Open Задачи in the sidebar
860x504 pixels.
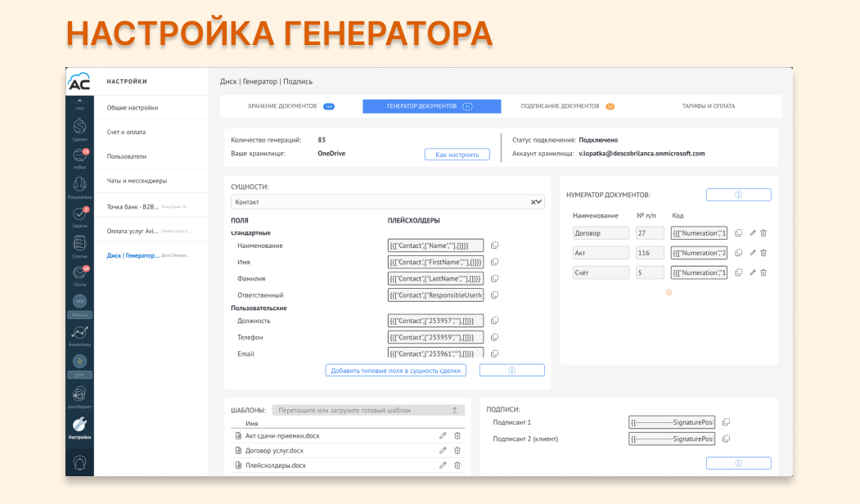(x=79, y=217)
